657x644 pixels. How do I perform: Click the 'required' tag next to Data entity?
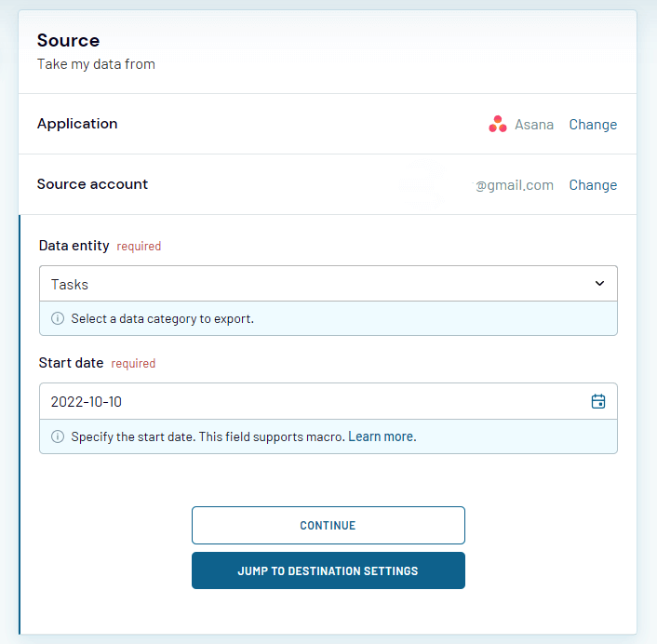click(139, 247)
